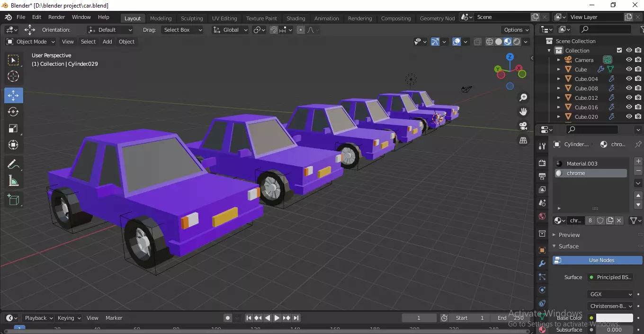Click the pan hand viewport button
644x334 pixels.
pyautogui.click(x=523, y=112)
